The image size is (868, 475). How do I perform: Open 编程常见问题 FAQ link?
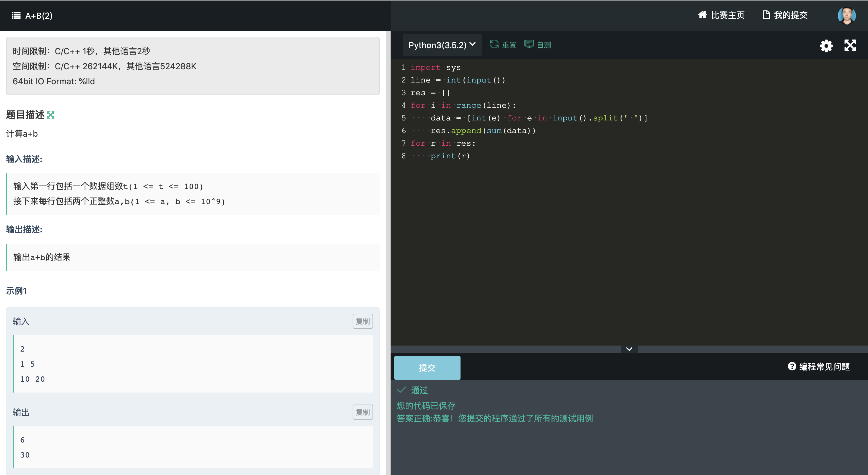[x=824, y=366]
